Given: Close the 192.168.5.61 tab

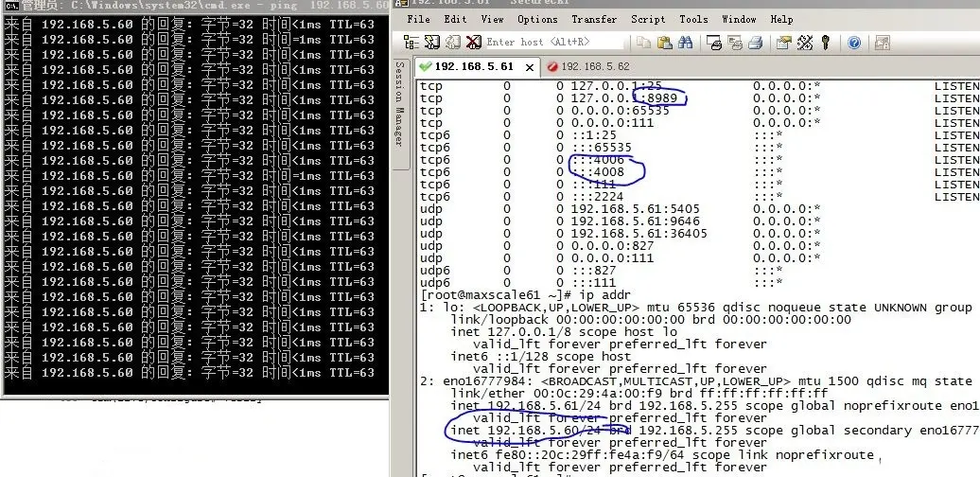Looking at the screenshot, I should pyautogui.click(x=530, y=67).
